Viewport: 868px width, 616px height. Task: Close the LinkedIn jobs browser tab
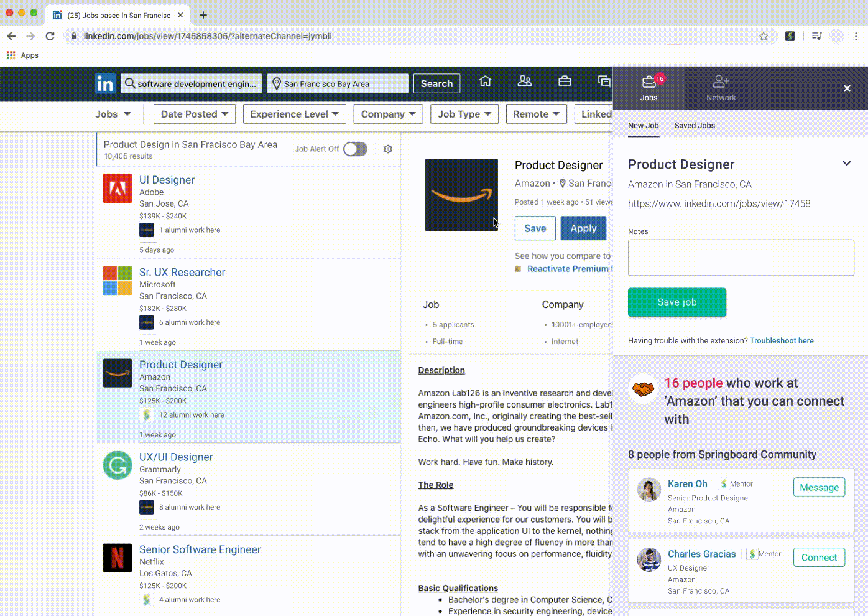coord(181,15)
